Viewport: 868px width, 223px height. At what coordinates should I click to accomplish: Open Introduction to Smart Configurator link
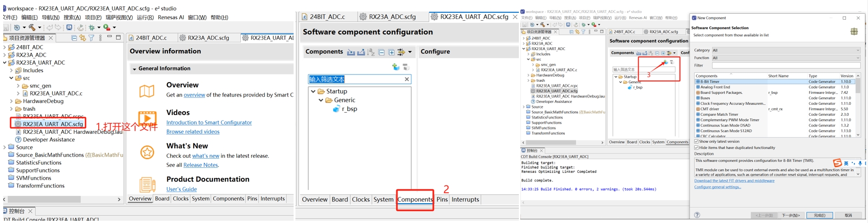209,122
